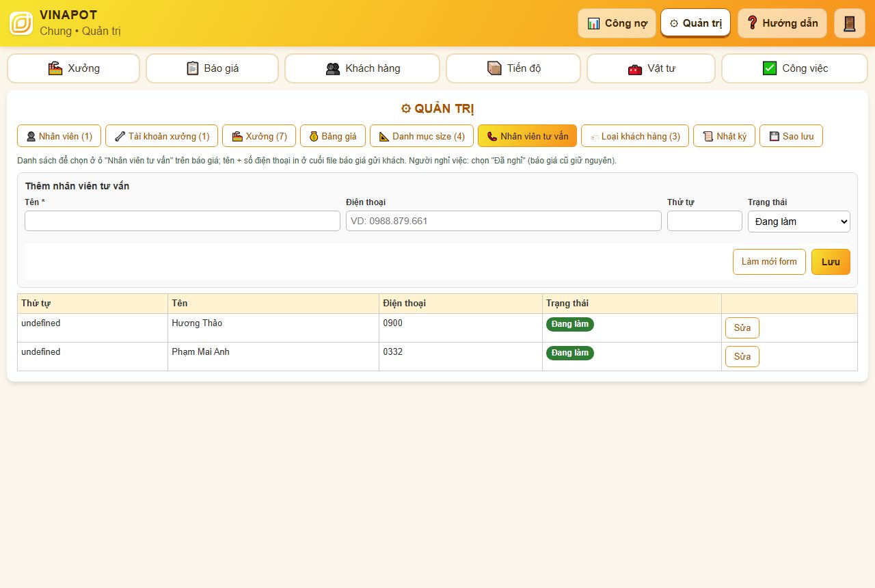Focus the Thứ tự input field

pos(705,221)
